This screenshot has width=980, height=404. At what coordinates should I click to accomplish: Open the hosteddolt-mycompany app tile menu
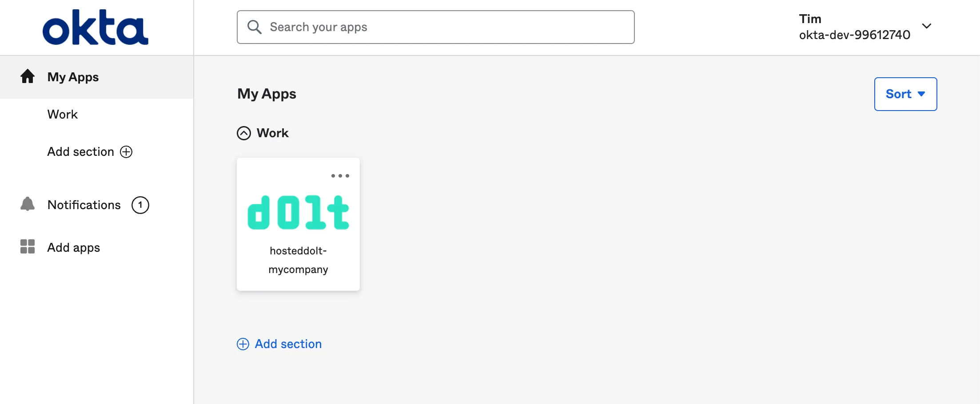click(340, 176)
